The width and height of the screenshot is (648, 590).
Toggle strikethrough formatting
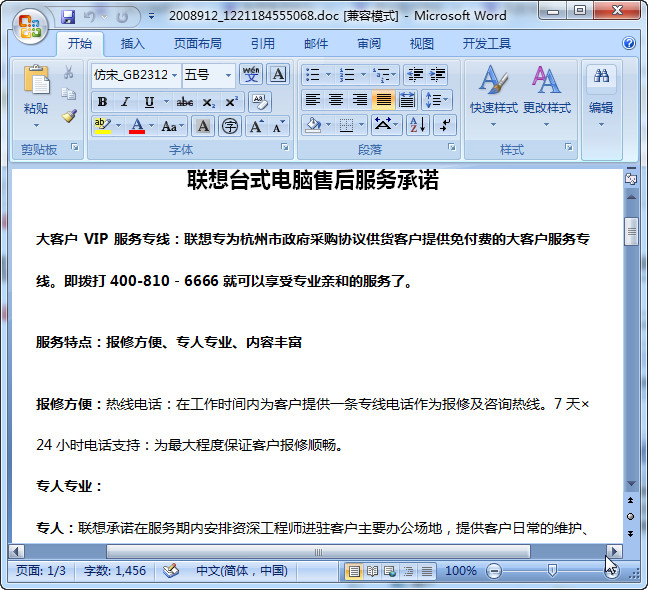[185, 102]
